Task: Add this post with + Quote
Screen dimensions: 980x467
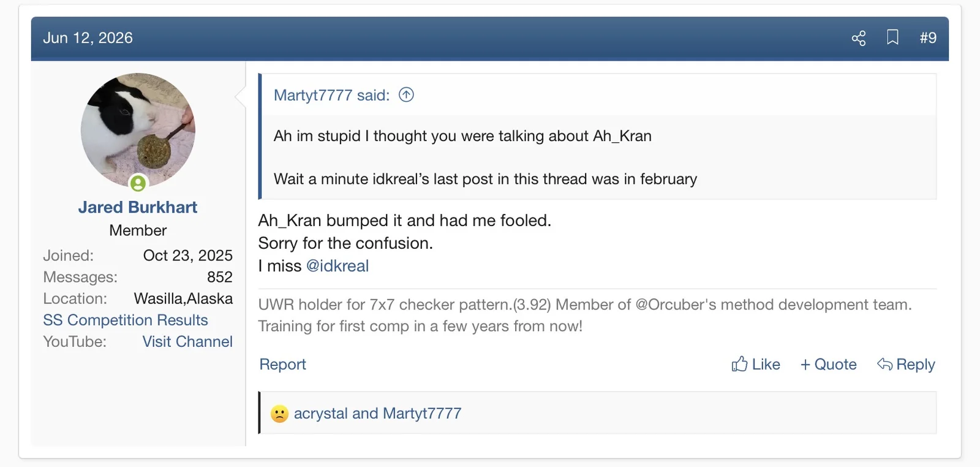Action: pyautogui.click(x=828, y=364)
